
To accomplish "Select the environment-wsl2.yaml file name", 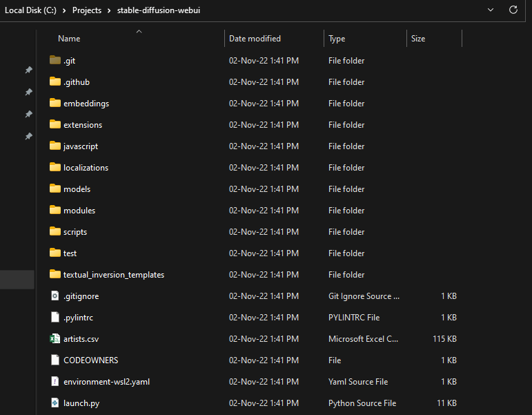I will click(106, 382).
